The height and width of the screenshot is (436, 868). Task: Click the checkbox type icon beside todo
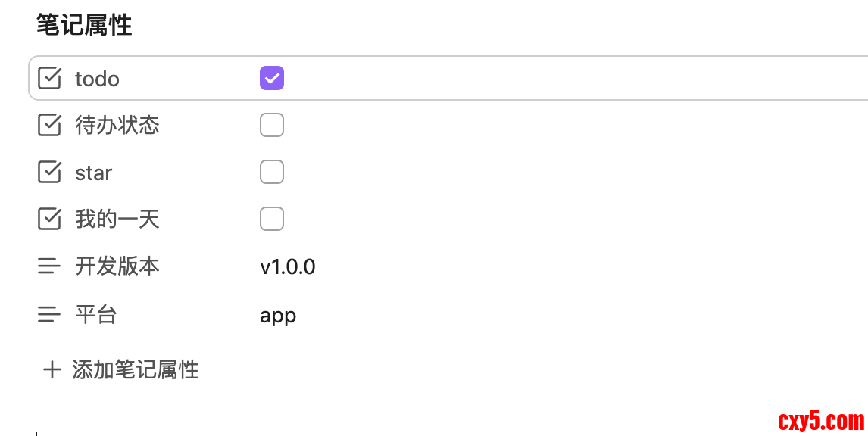pos(49,78)
